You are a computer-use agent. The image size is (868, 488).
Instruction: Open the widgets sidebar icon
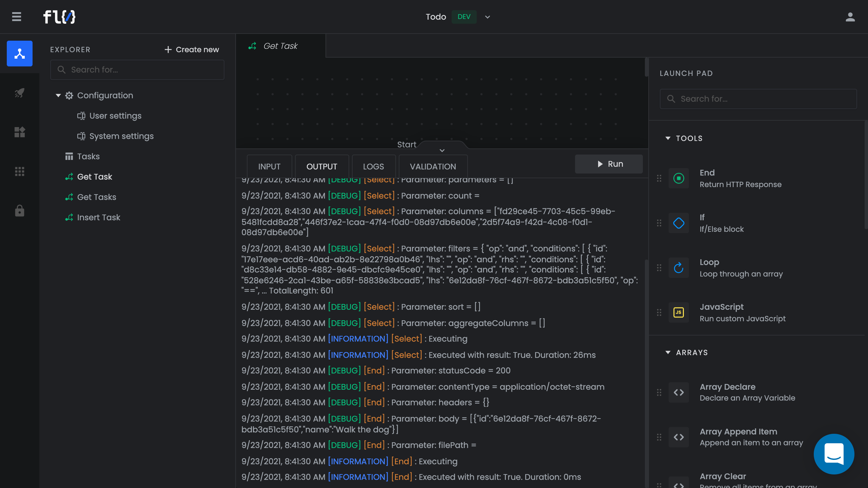20,132
